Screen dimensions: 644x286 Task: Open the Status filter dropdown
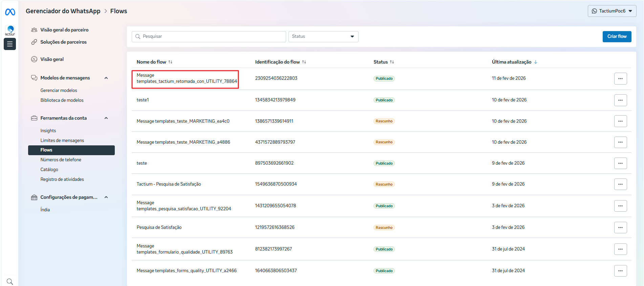323,37
